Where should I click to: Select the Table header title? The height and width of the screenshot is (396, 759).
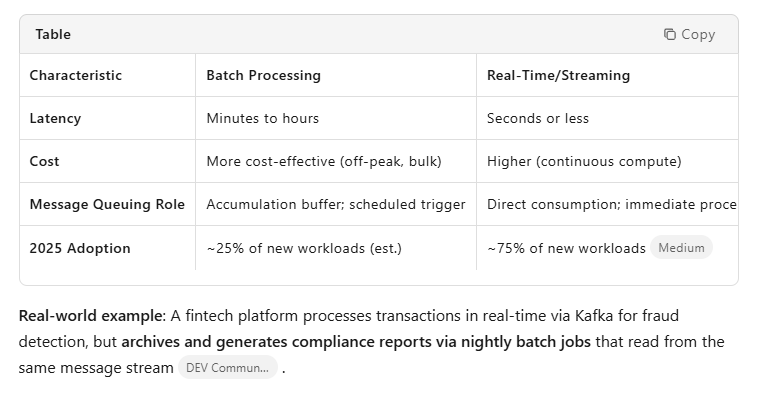pyautogui.click(x=53, y=34)
